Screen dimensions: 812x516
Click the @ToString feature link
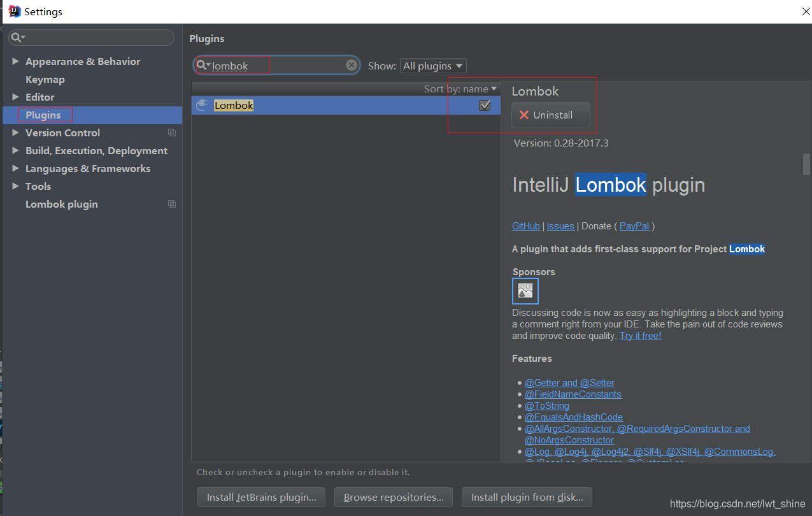coord(546,405)
